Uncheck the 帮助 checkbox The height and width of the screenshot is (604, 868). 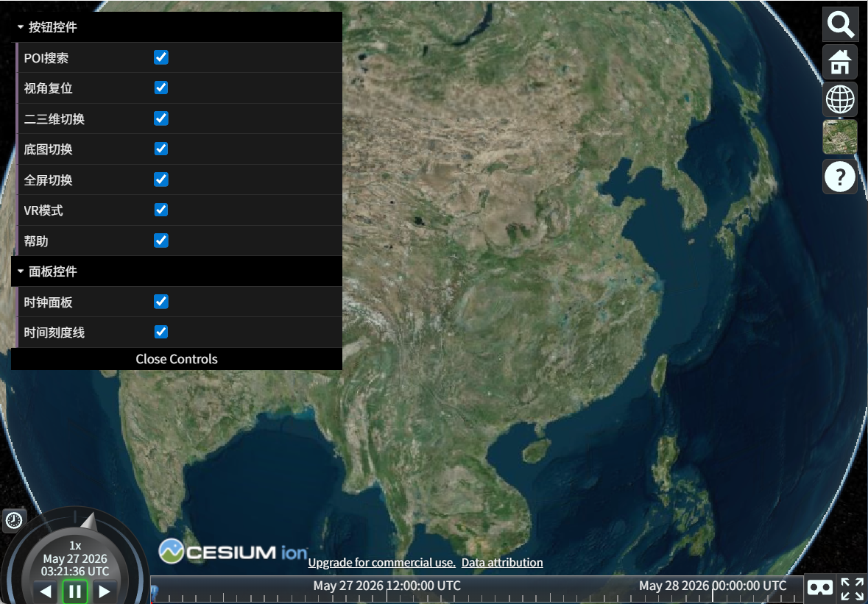[161, 241]
